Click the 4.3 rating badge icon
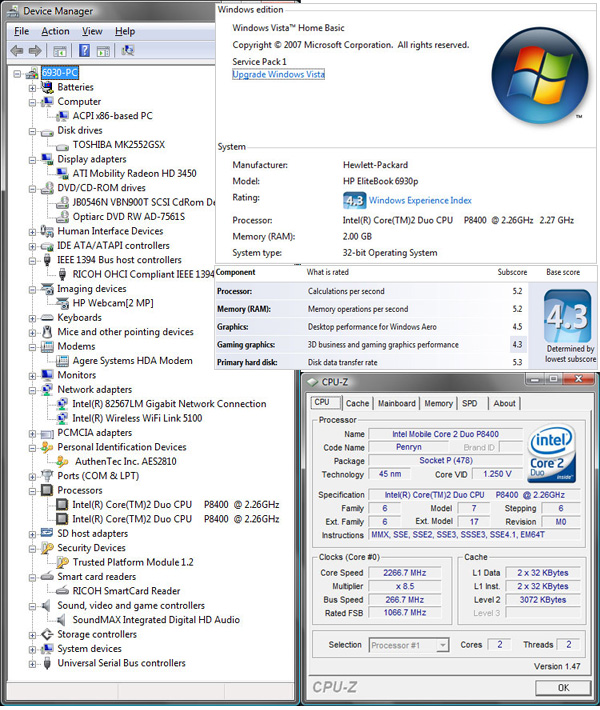 pyautogui.click(x=354, y=201)
